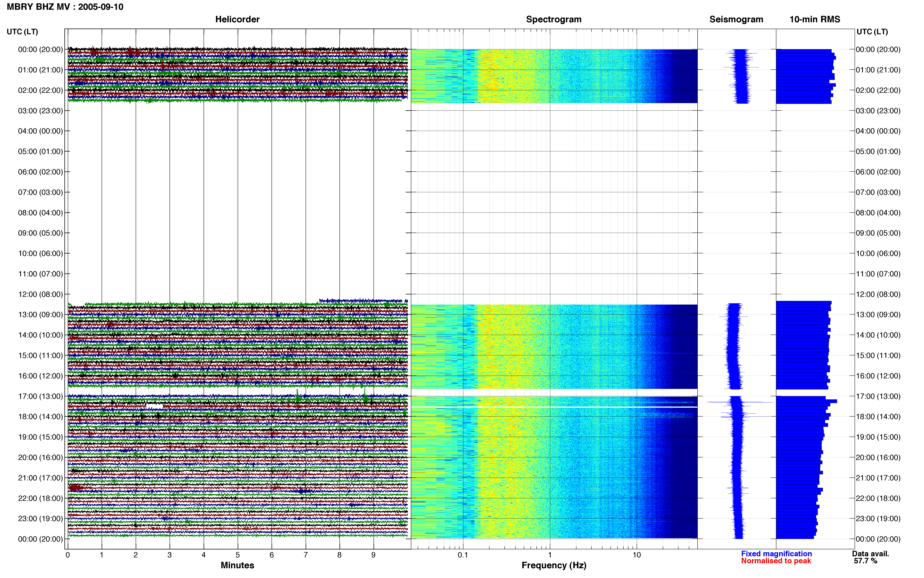Screen dimensions: 924x578
Task: Click frequency tick label "0.1"
Action: (x=463, y=555)
